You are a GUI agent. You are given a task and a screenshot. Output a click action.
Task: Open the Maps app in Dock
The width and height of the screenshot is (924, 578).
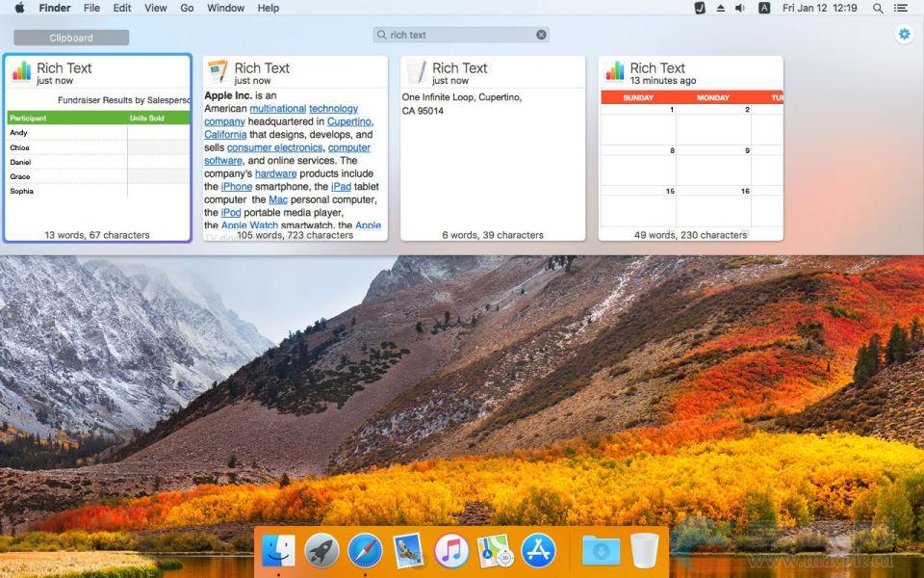(x=495, y=551)
